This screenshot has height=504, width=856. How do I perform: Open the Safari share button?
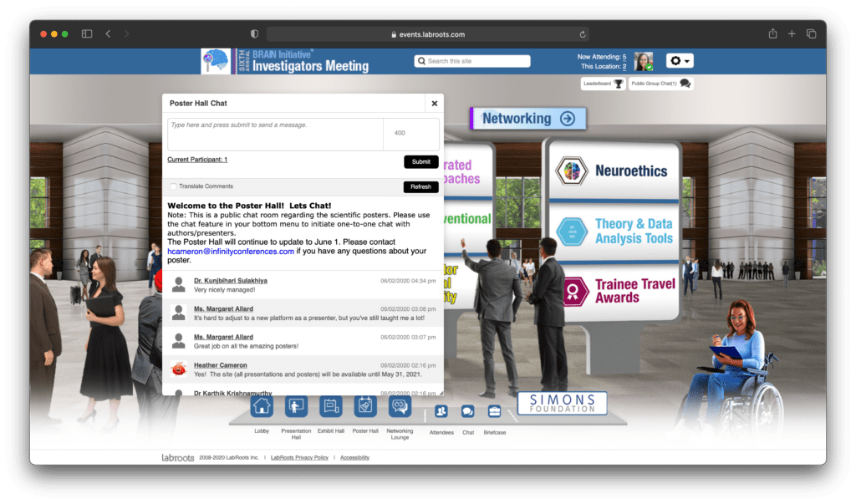(772, 34)
